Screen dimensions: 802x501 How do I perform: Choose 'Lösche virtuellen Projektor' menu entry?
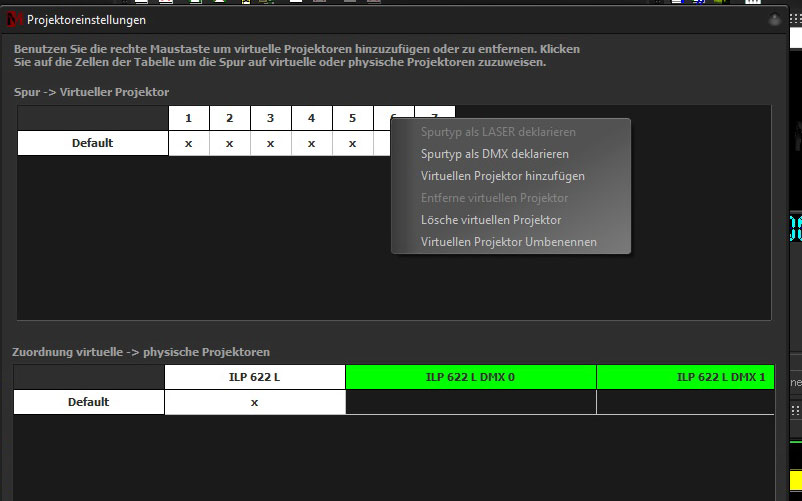pos(490,220)
